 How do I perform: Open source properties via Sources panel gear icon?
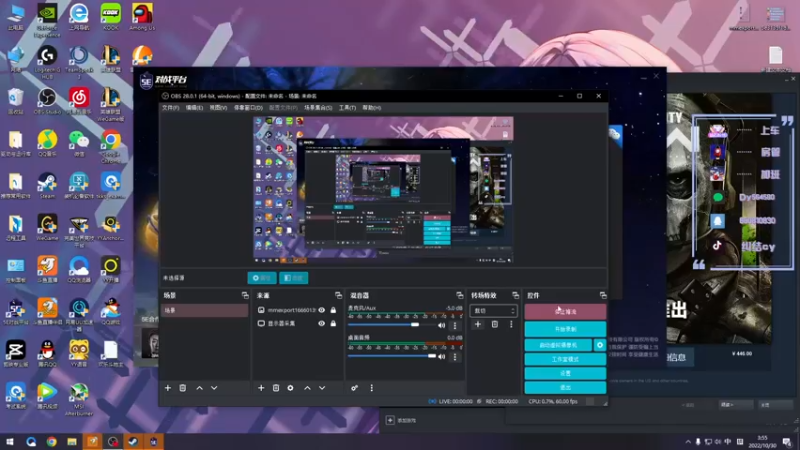(290, 388)
